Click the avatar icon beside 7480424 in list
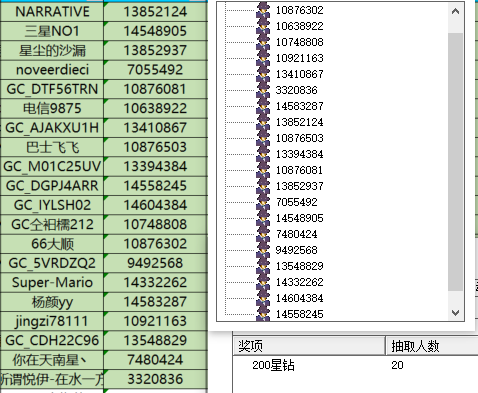478x393 pixels. point(263,234)
